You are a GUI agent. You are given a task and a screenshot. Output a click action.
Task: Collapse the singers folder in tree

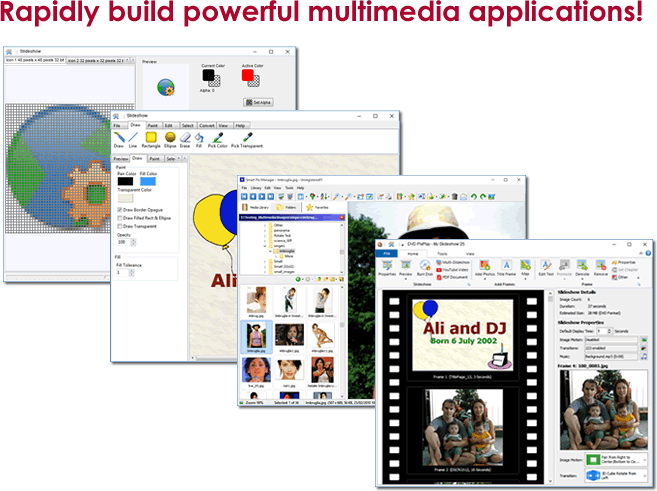coord(265,246)
